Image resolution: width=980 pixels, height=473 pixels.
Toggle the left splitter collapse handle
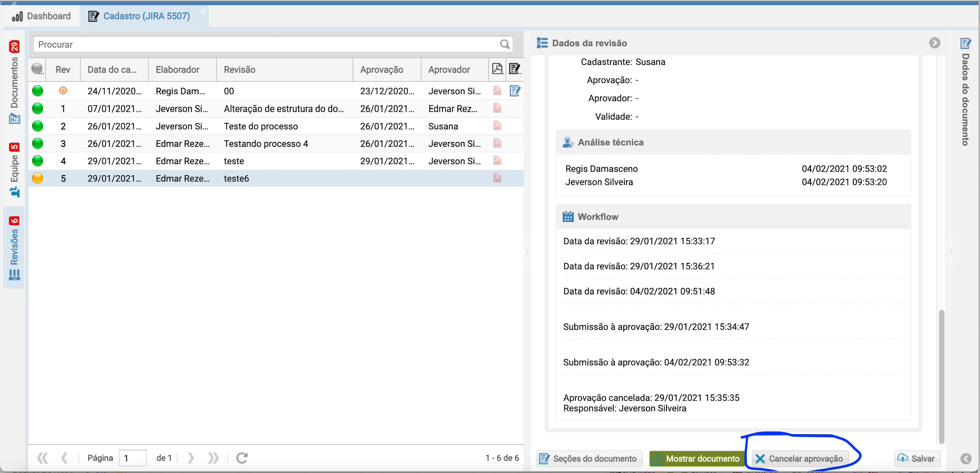(x=527, y=251)
